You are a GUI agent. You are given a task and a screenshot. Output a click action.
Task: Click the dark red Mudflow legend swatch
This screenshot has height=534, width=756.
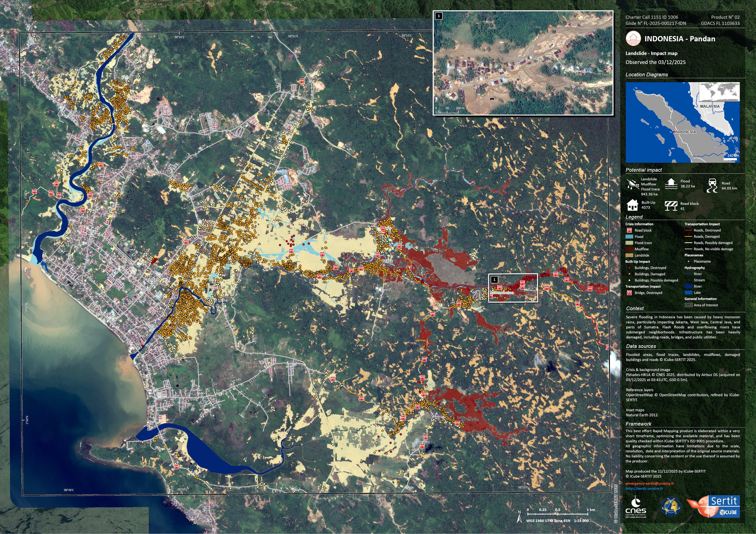629,249
